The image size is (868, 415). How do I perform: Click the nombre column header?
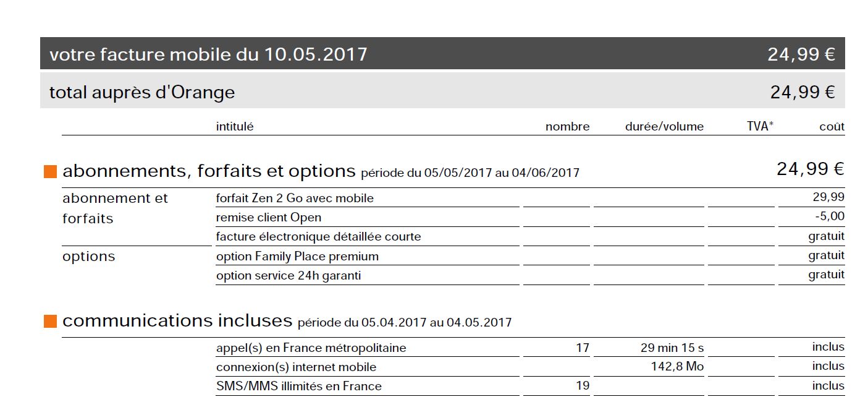tap(567, 127)
